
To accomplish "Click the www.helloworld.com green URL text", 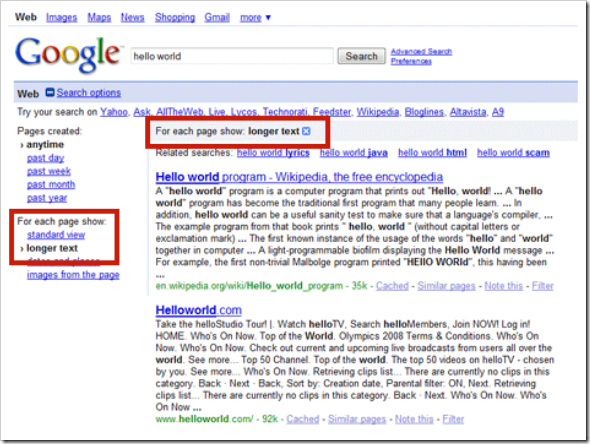I will coord(204,419).
